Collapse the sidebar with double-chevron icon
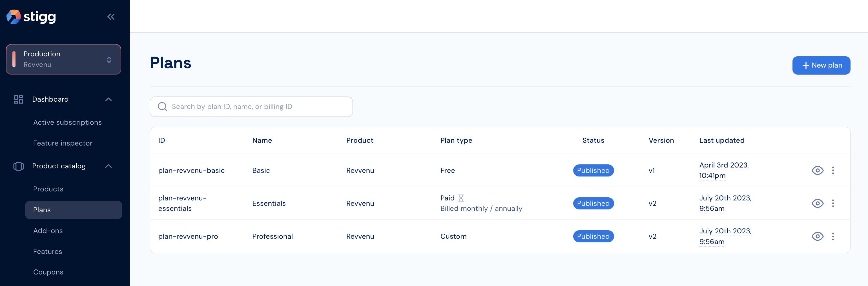The width and height of the screenshot is (868, 286). (x=111, y=17)
